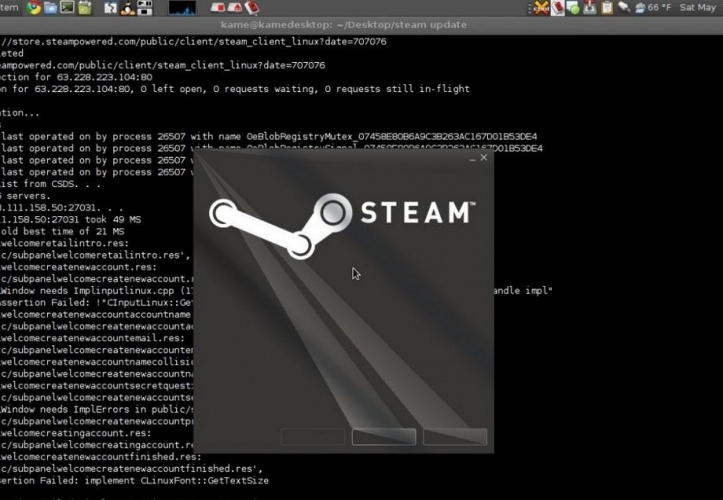The height and width of the screenshot is (500, 723).
Task: Focus the terminal title bar kame@kamedesktop
Action: pyautogui.click(x=361, y=24)
